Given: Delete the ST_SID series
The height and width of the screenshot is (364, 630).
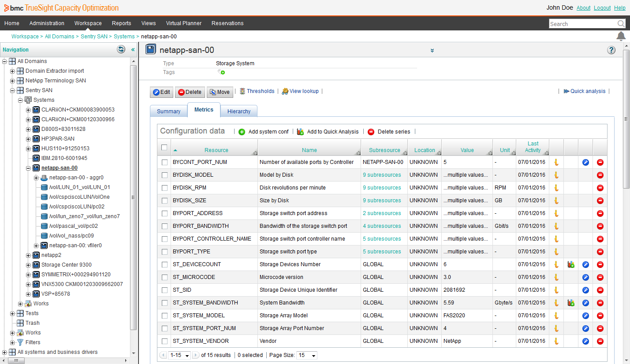Looking at the screenshot, I should tap(600, 290).
